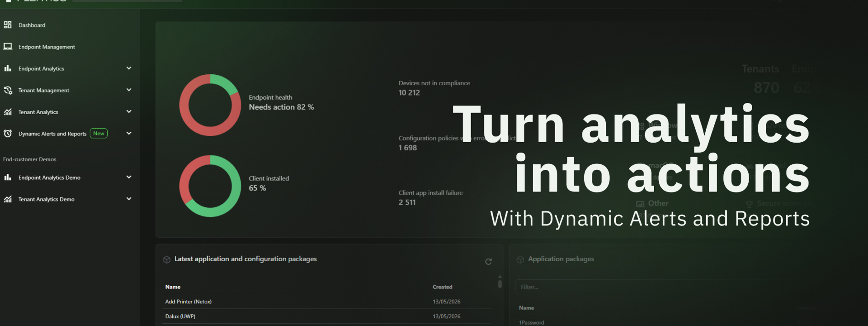Click the Endpoint health donut chart
868x326 pixels.
click(x=210, y=105)
